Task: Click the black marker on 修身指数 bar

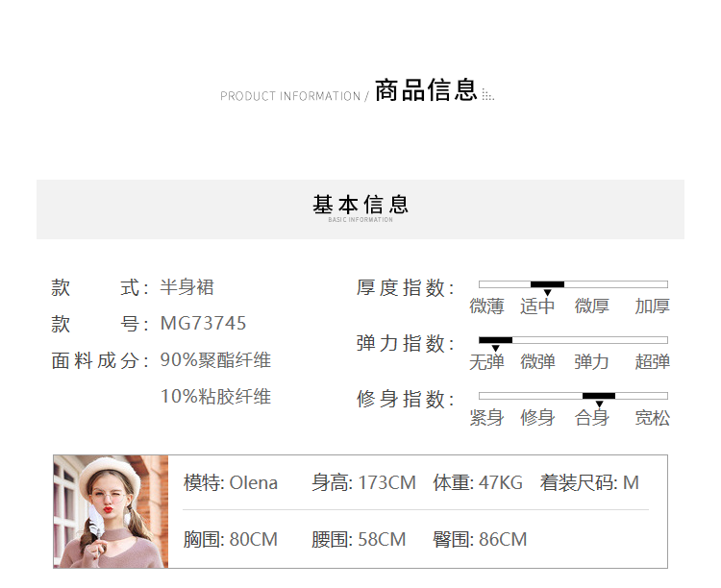Action: tap(598, 396)
